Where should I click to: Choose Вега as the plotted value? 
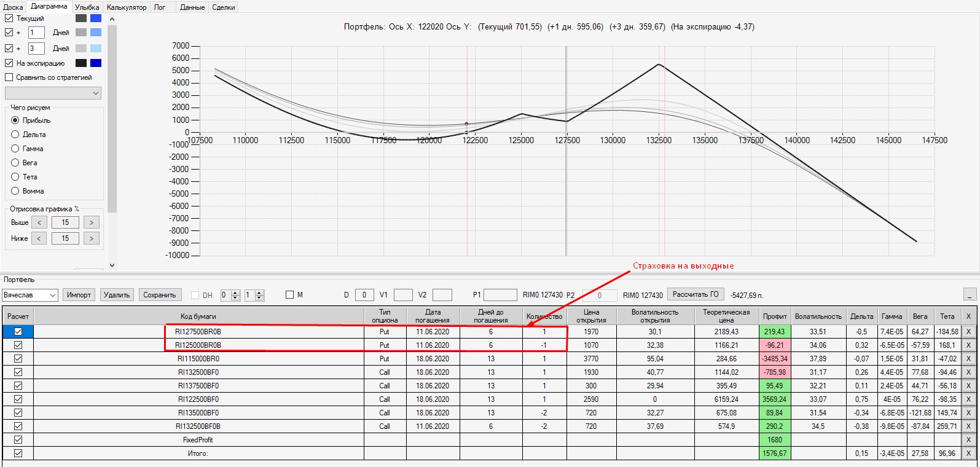click(15, 163)
